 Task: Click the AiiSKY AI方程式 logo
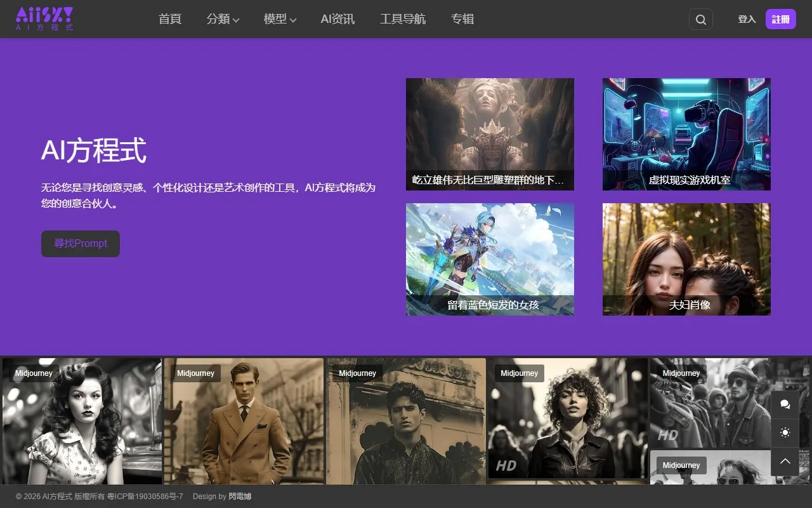click(x=43, y=18)
